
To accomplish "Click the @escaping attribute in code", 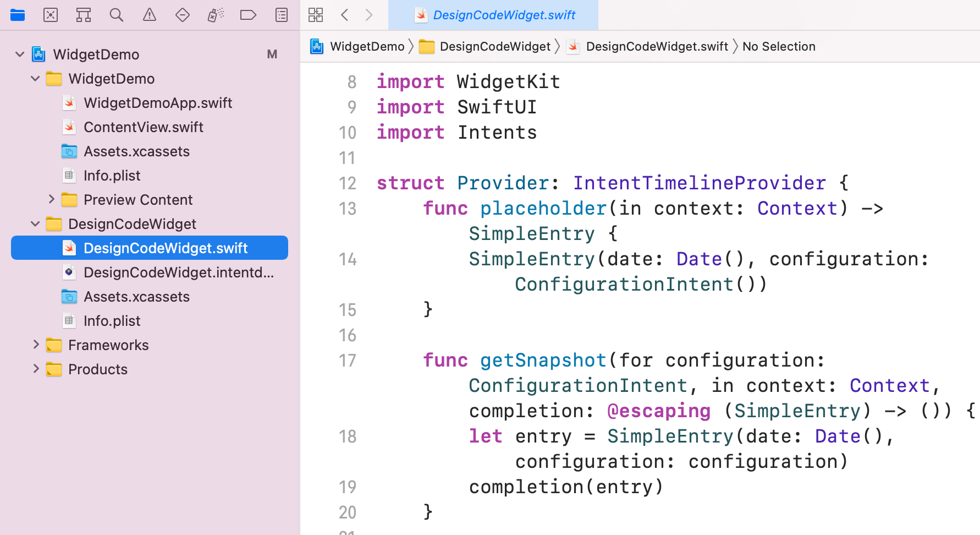I will pos(659,411).
